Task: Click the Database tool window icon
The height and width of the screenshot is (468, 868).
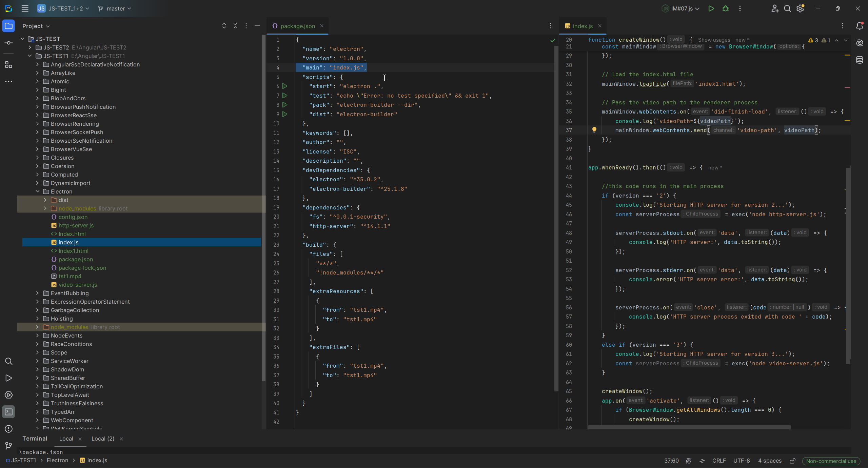Action: (x=860, y=60)
